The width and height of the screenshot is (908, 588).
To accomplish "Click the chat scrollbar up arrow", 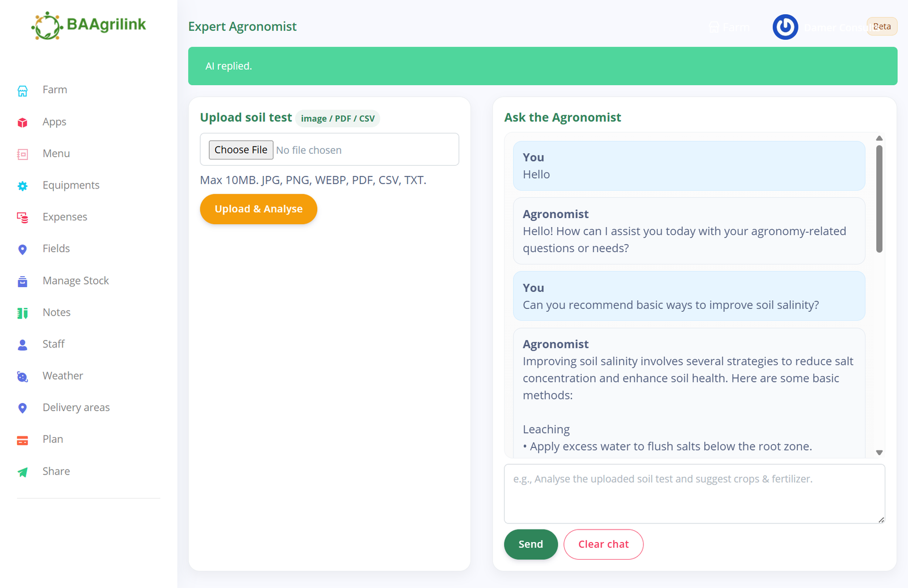I will coord(879,138).
